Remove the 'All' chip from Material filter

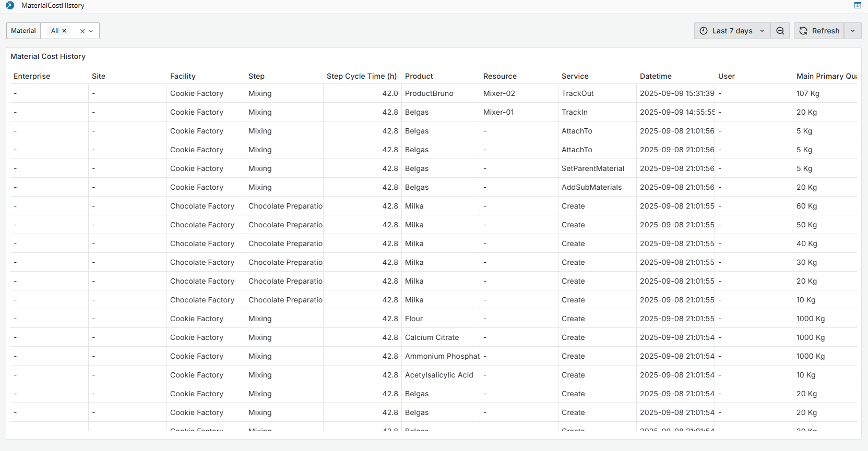64,31
